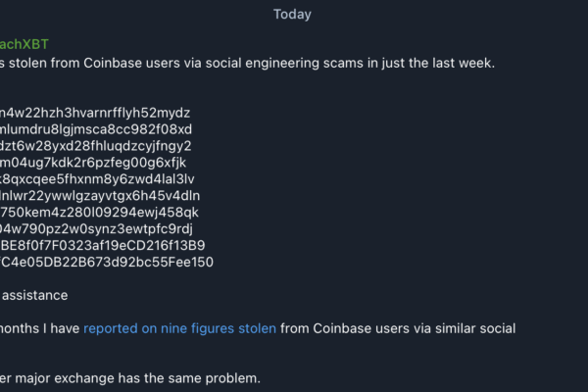Click the green achXBT username
This screenshot has width=588, height=392.
(24, 44)
